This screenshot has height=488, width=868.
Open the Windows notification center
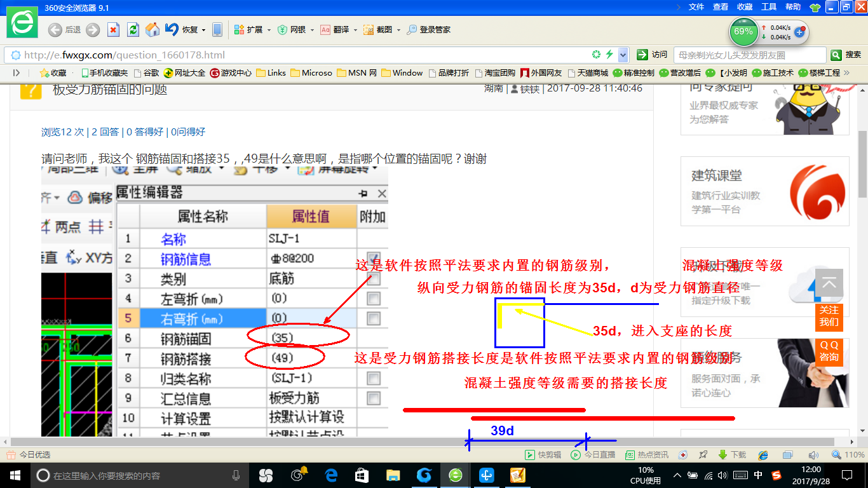[846, 475]
